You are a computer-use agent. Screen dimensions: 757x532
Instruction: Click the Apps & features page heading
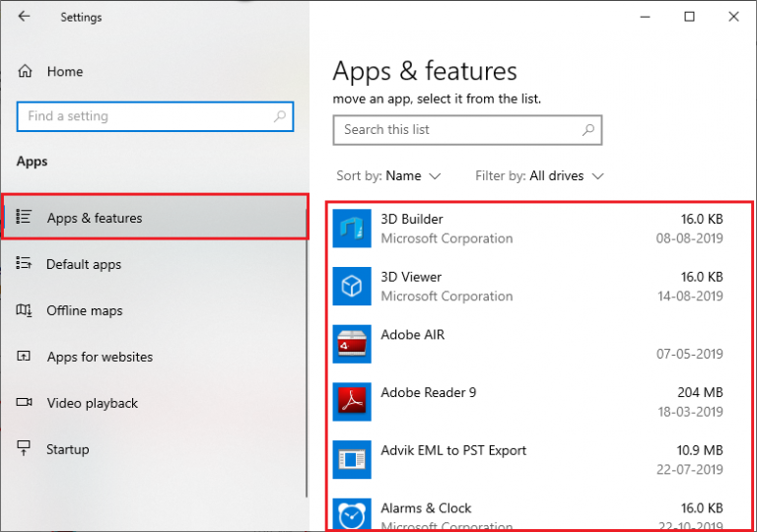click(425, 72)
